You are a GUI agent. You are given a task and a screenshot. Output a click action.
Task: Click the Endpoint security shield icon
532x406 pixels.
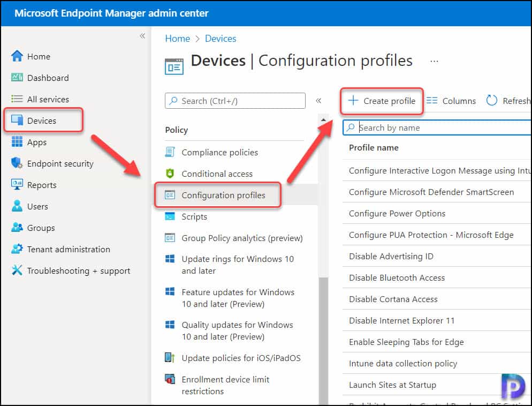pyautogui.click(x=17, y=163)
